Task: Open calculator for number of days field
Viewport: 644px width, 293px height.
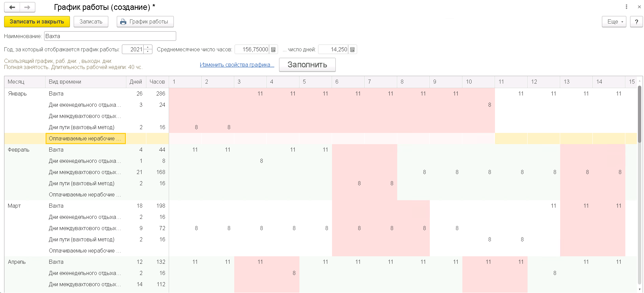Action: pyautogui.click(x=352, y=50)
